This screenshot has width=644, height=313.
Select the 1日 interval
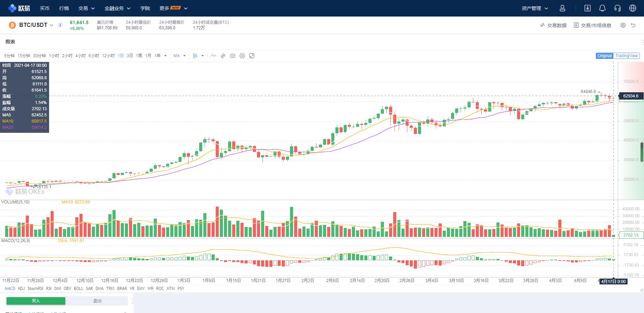pos(121,56)
